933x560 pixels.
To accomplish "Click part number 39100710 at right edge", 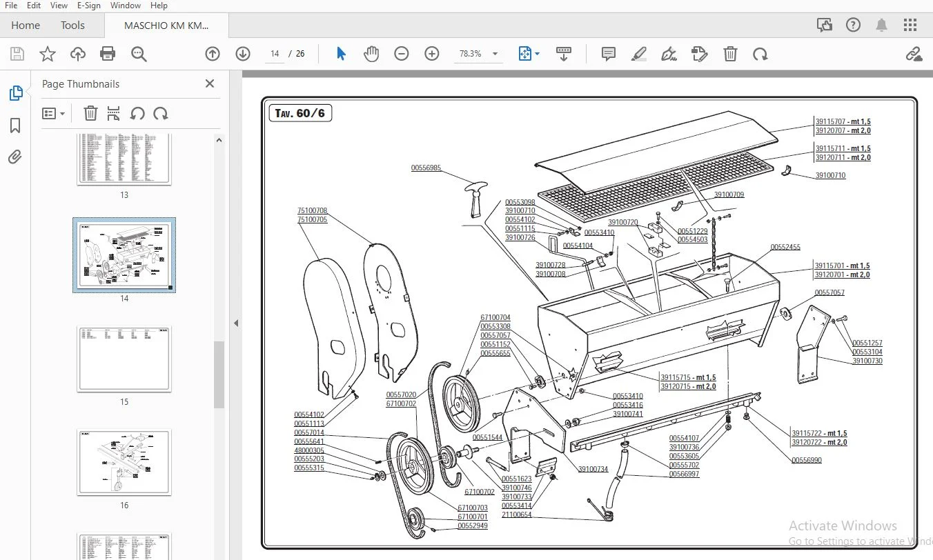I will point(830,175).
